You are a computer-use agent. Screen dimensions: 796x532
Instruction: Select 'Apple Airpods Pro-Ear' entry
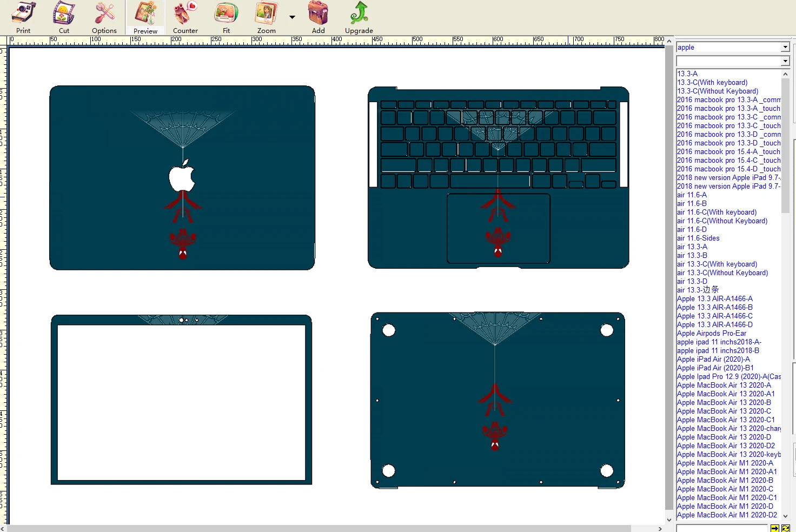click(x=712, y=333)
